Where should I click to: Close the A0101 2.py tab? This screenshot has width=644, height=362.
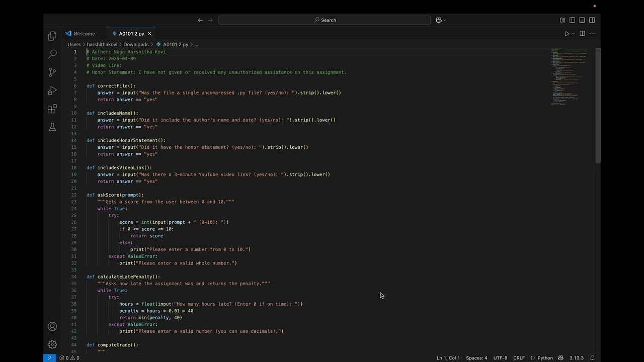point(149,34)
